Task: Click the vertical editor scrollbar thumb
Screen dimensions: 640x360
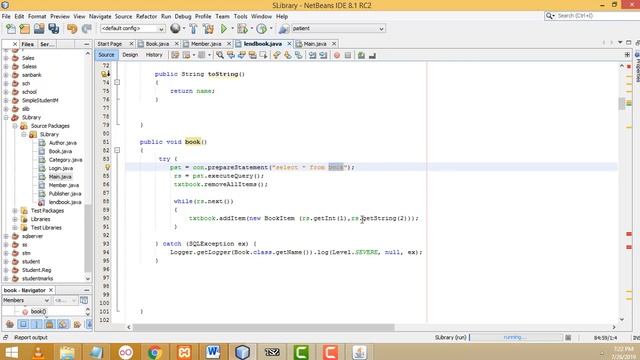Action: tap(622, 103)
